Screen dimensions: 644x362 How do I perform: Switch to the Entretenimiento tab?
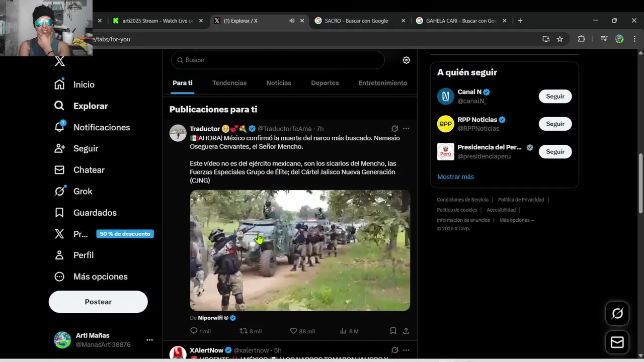click(383, 83)
